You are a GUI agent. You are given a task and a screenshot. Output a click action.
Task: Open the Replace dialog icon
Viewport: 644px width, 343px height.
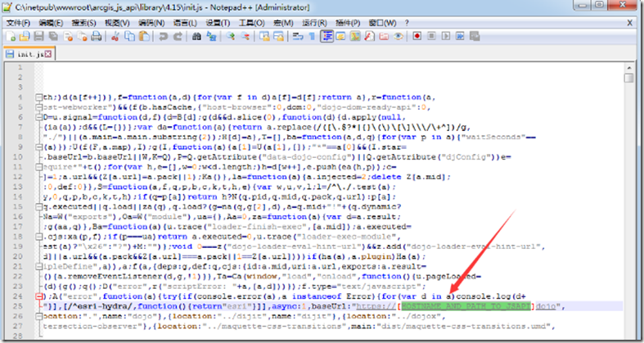211,36
